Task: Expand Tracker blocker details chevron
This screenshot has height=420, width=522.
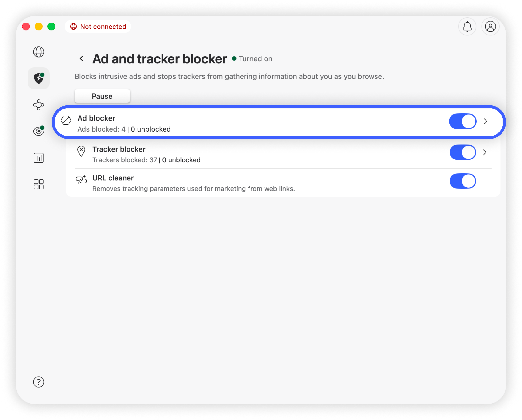Action: tap(485, 152)
